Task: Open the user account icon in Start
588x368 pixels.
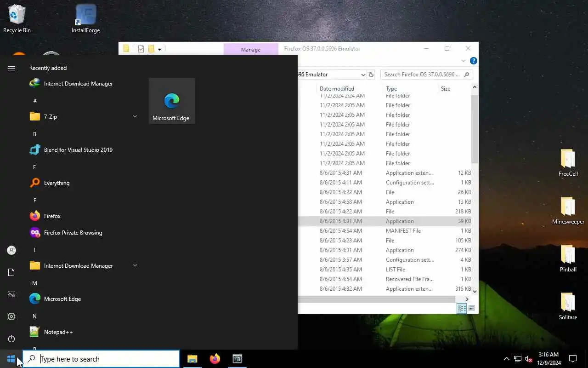Action: coord(11,250)
